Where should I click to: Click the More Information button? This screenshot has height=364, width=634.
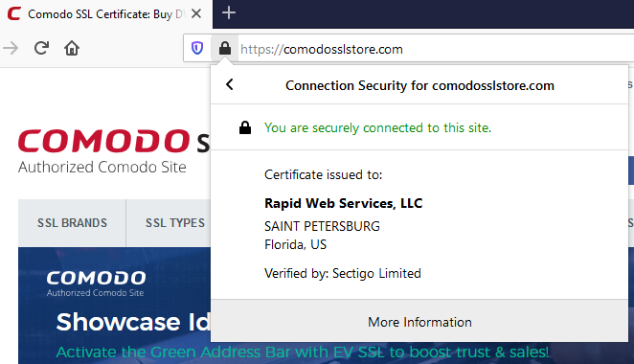tap(419, 322)
